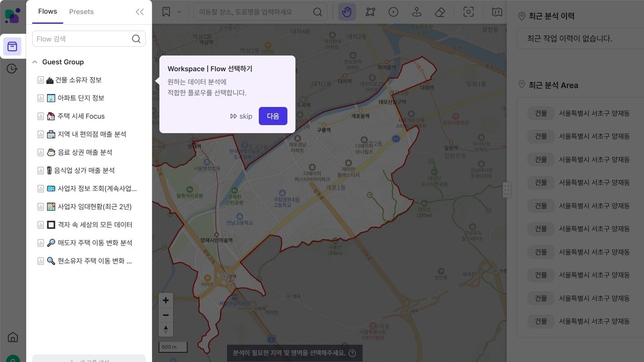
Task: Select the polygon area selection tool
Action: (370, 12)
